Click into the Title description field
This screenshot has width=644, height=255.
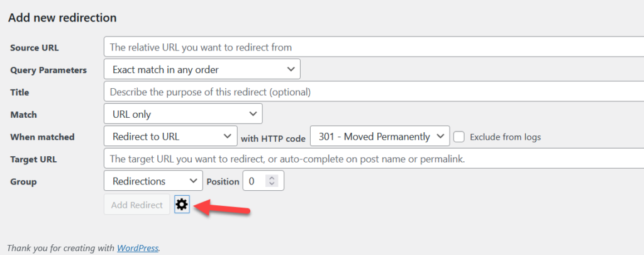tap(374, 92)
